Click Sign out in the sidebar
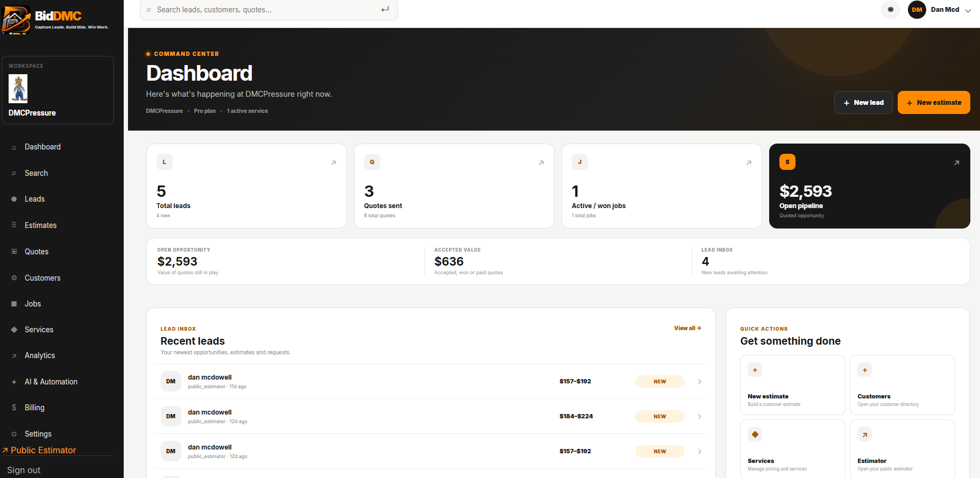Image resolution: width=980 pixels, height=478 pixels. (24, 470)
